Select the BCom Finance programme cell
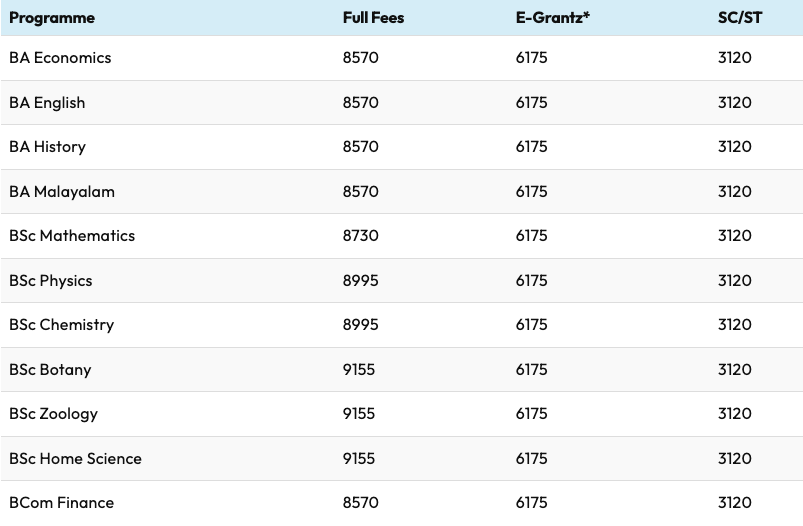803x526 pixels. 62,503
